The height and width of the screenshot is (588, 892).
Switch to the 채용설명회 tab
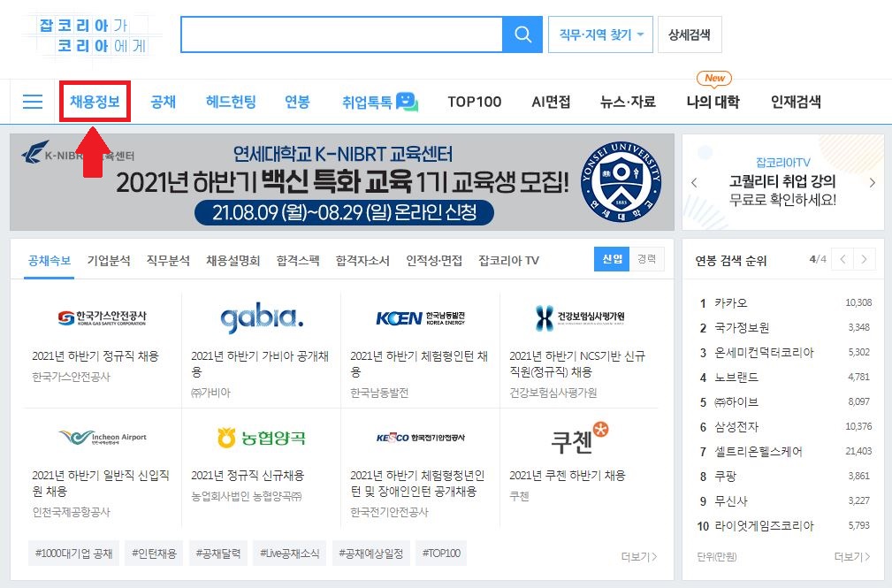pyautogui.click(x=233, y=261)
